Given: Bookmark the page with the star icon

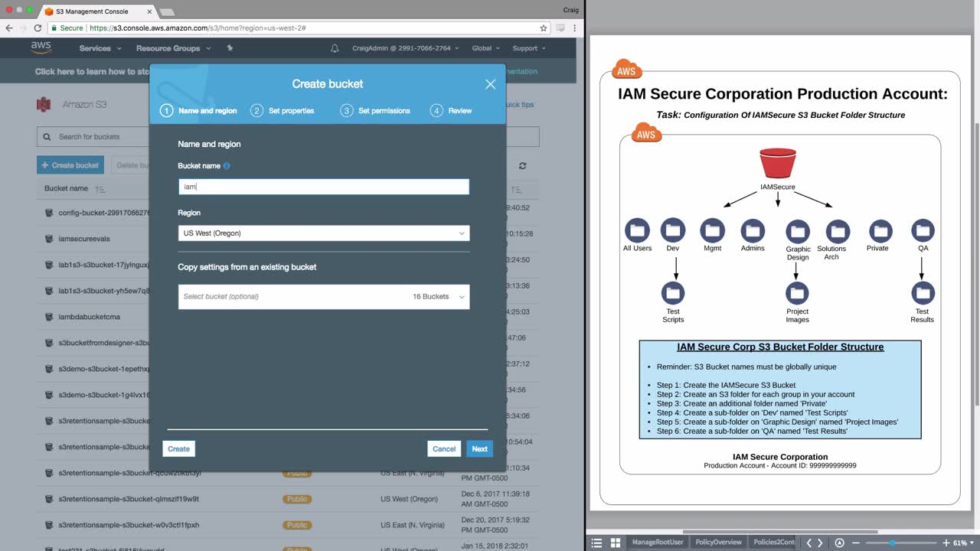Looking at the screenshot, I should 544,28.
